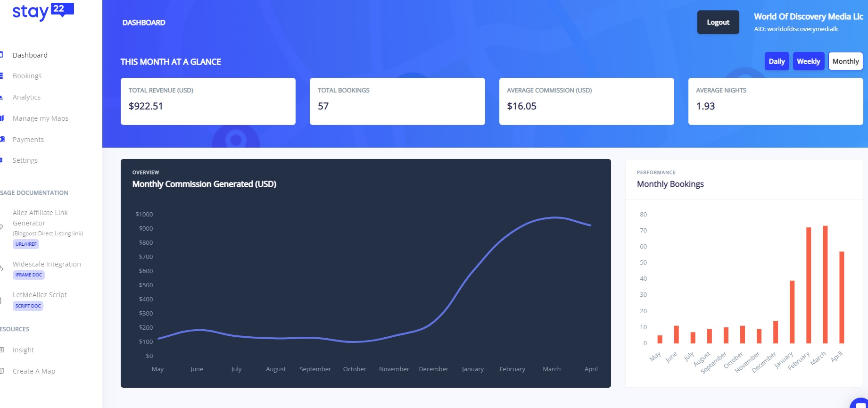The width and height of the screenshot is (868, 408).
Task: Click the April bar in Monthly Bookings
Action: coord(842,297)
